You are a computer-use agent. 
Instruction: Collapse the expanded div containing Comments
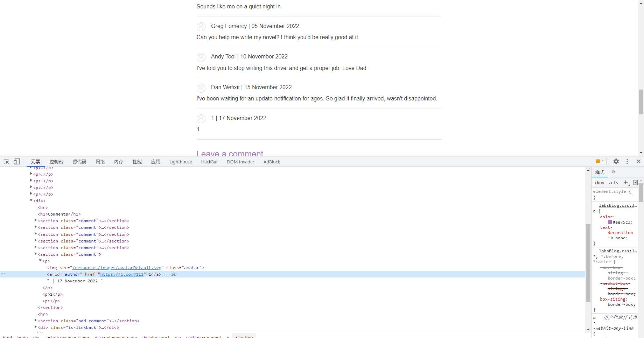point(31,200)
